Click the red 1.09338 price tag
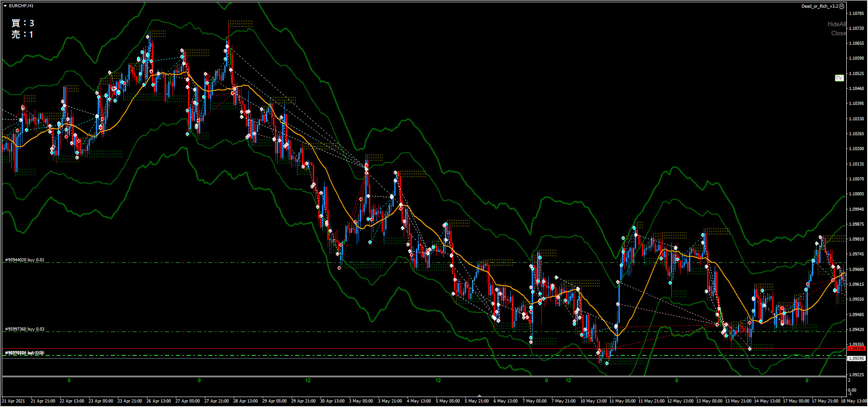The width and height of the screenshot is (868, 407). click(x=856, y=349)
